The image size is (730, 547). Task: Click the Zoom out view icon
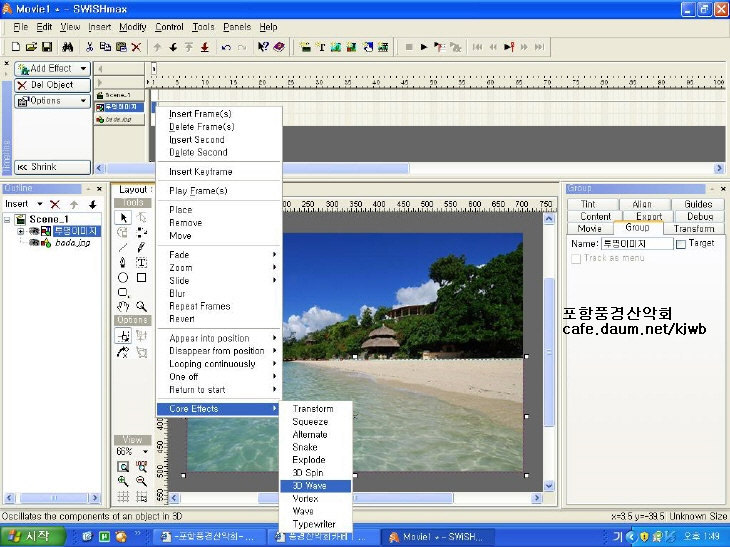tap(142, 481)
